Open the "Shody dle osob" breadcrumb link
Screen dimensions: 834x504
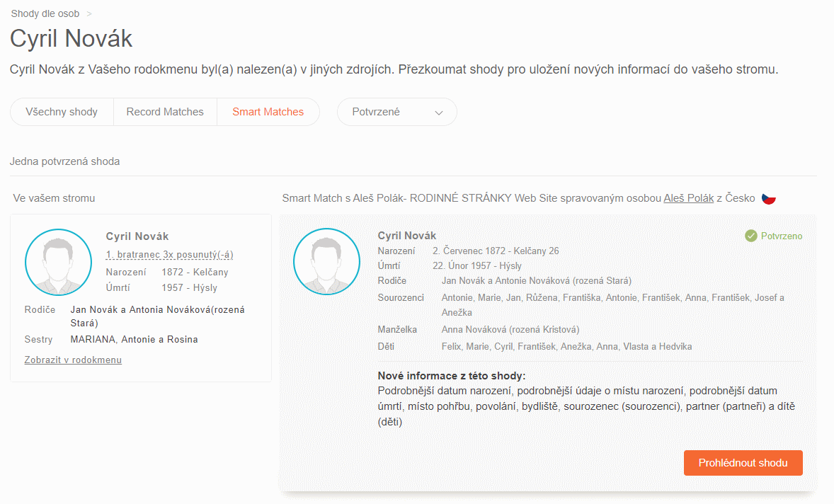pos(44,13)
